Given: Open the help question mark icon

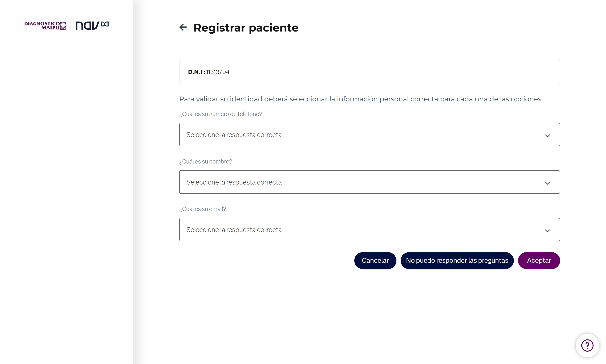Looking at the screenshot, I should pos(587,345).
